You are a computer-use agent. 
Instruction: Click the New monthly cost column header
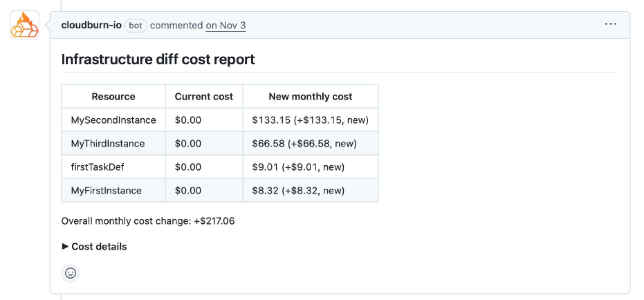click(310, 96)
